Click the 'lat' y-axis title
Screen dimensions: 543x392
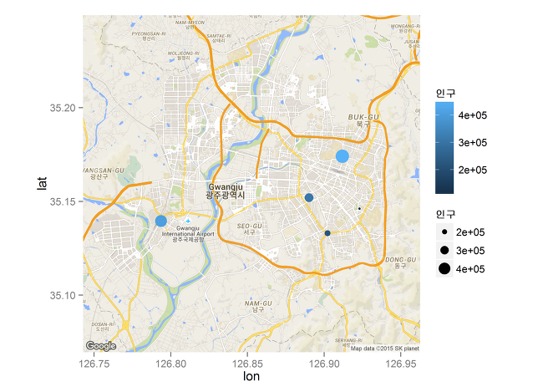(42, 183)
